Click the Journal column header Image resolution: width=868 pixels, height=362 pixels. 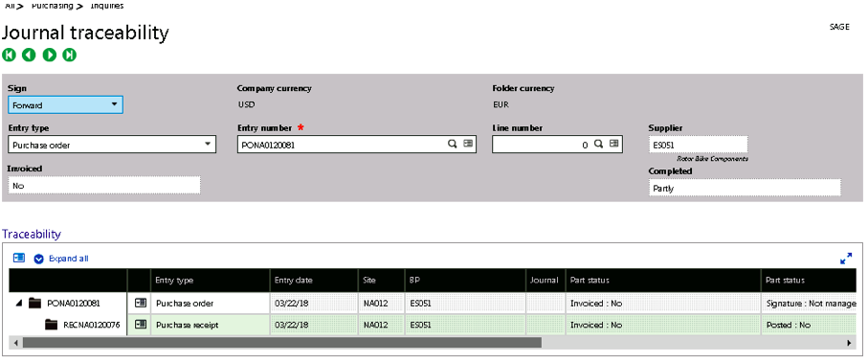[545, 281]
